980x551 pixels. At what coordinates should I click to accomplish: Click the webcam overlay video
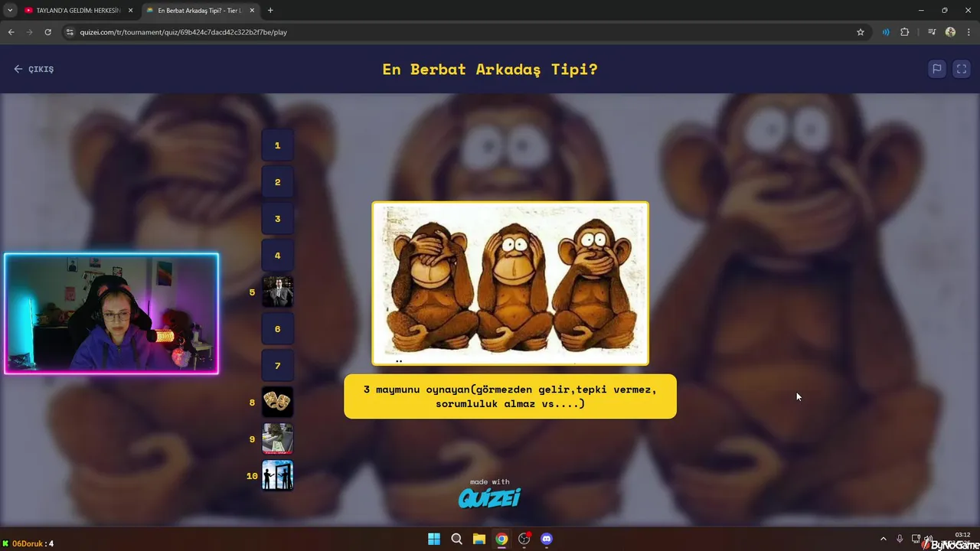click(111, 314)
